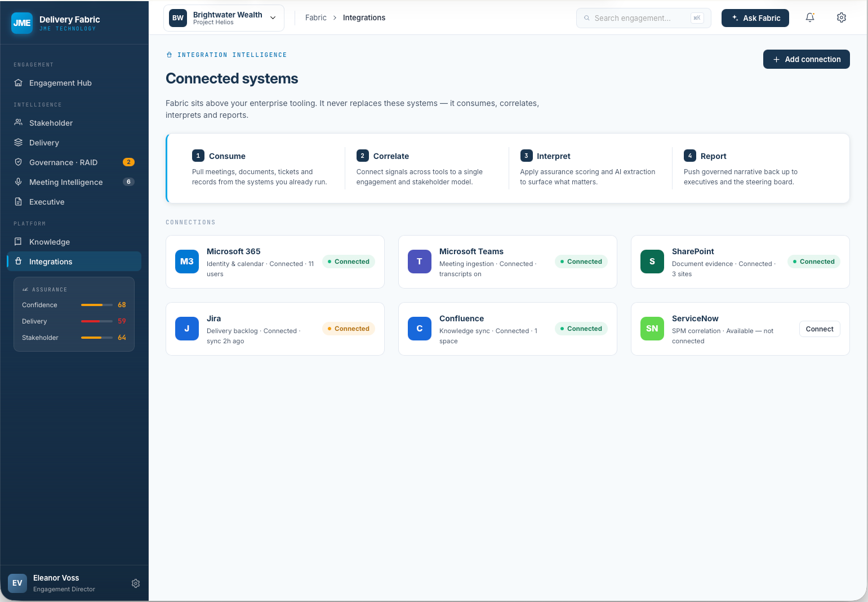This screenshot has width=868, height=602.
Task: Click the Integration Intelligence plug icon
Action: [170, 55]
